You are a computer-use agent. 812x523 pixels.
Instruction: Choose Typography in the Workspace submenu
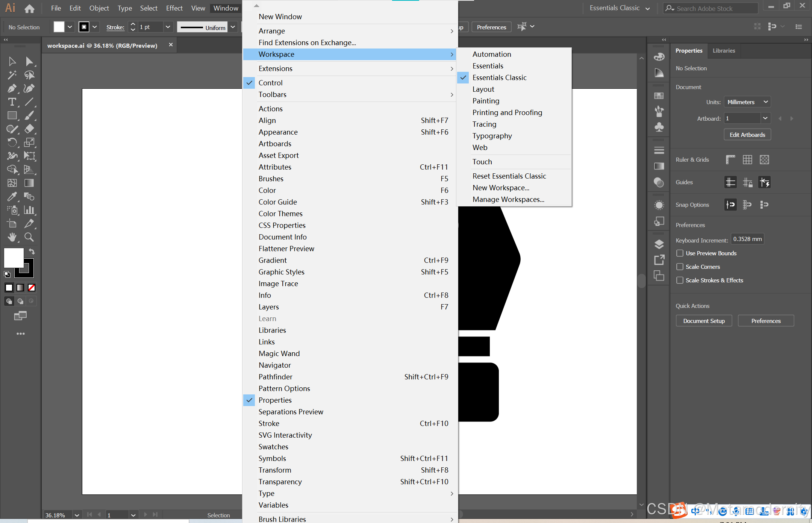tap(492, 136)
